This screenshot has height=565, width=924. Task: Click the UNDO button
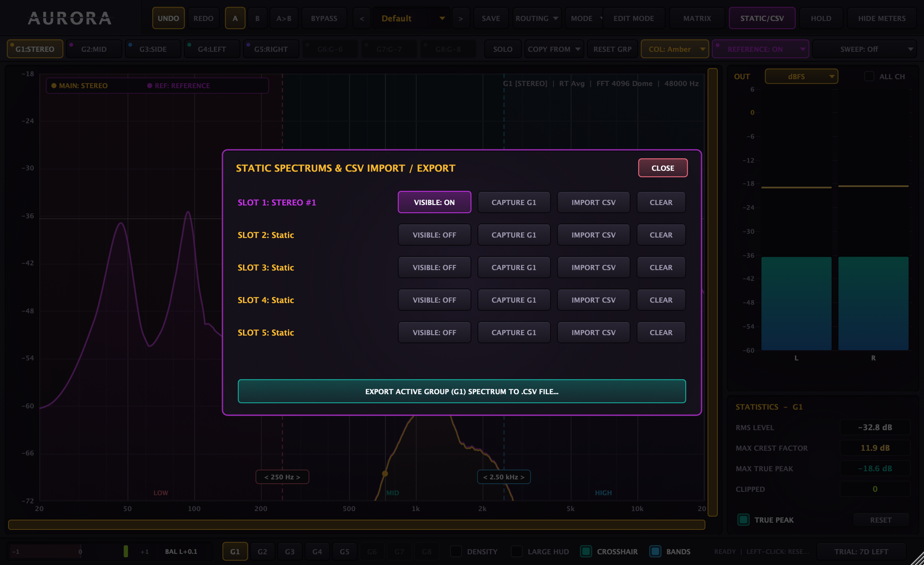point(168,18)
